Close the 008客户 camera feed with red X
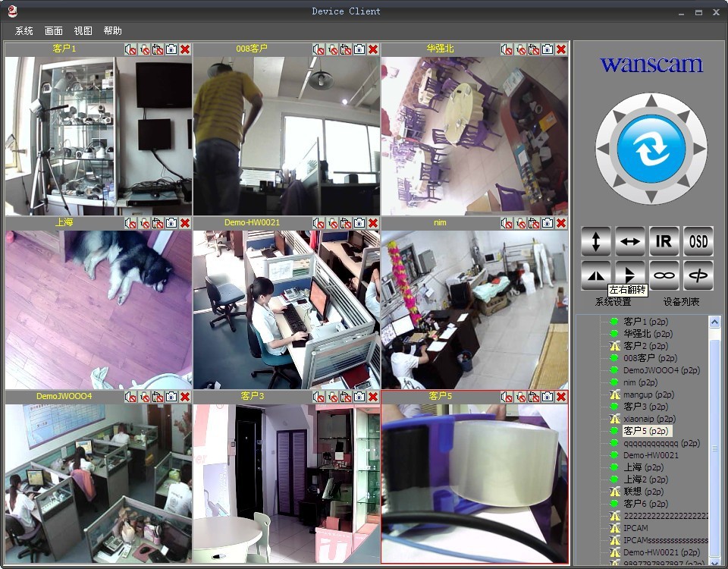The height and width of the screenshot is (569, 728). pyautogui.click(x=373, y=49)
